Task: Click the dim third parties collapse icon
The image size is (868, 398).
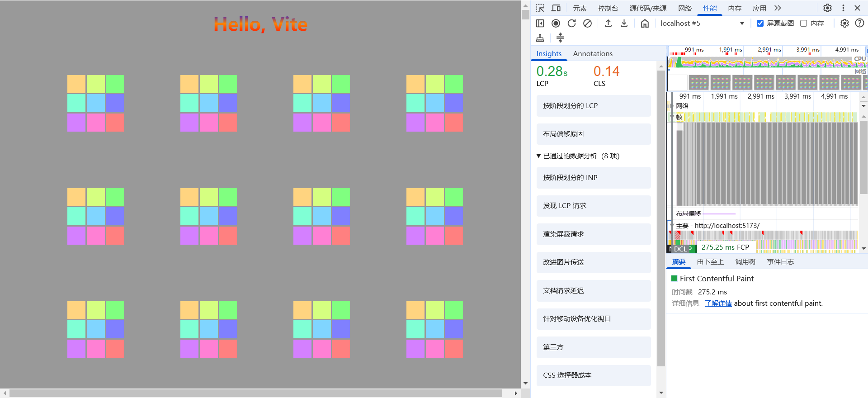Action: [x=560, y=38]
